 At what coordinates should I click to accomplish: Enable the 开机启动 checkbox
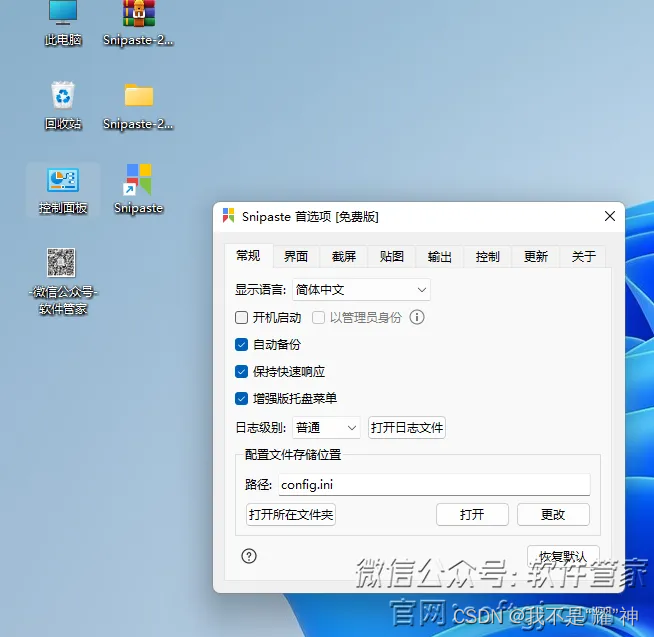(x=241, y=317)
